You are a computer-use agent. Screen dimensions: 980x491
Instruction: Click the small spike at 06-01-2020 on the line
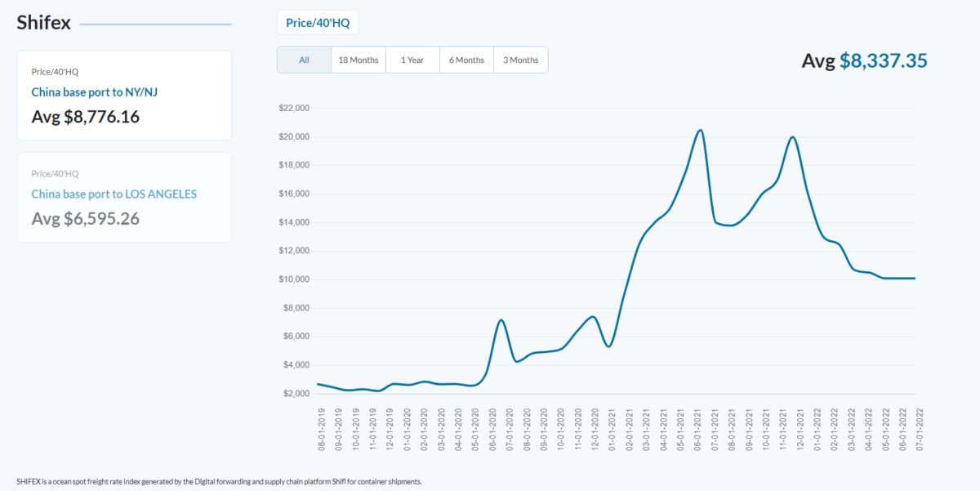point(501,319)
